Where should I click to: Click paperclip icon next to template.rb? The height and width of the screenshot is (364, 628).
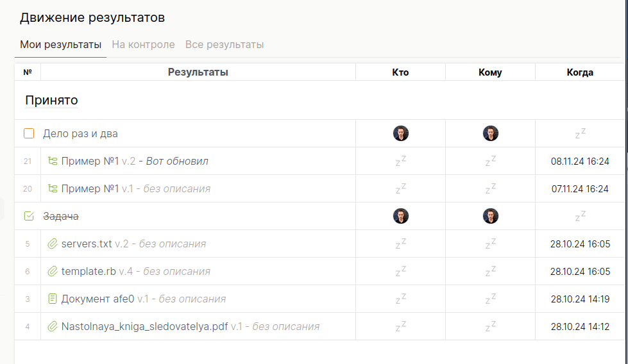(x=53, y=271)
